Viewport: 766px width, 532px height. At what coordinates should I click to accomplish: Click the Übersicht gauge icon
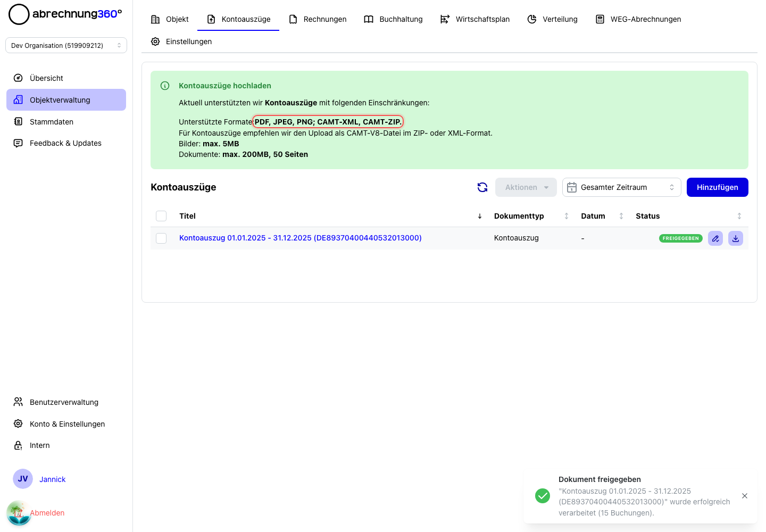[x=18, y=78]
